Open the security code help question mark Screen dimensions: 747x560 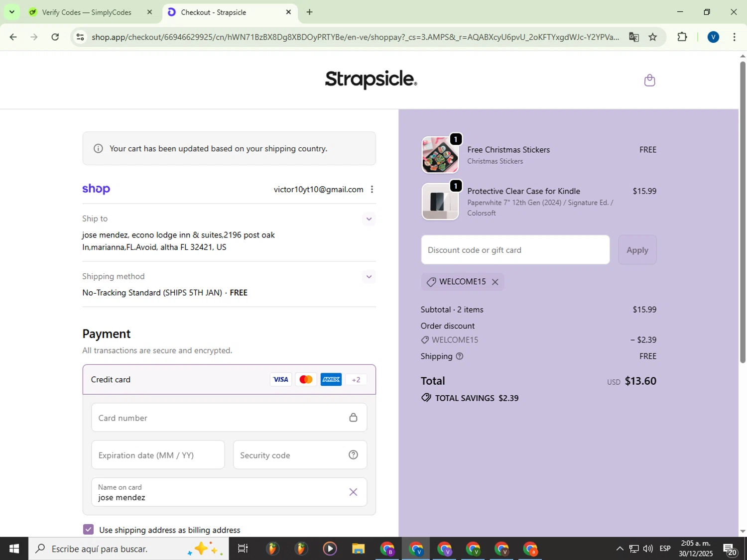click(353, 454)
